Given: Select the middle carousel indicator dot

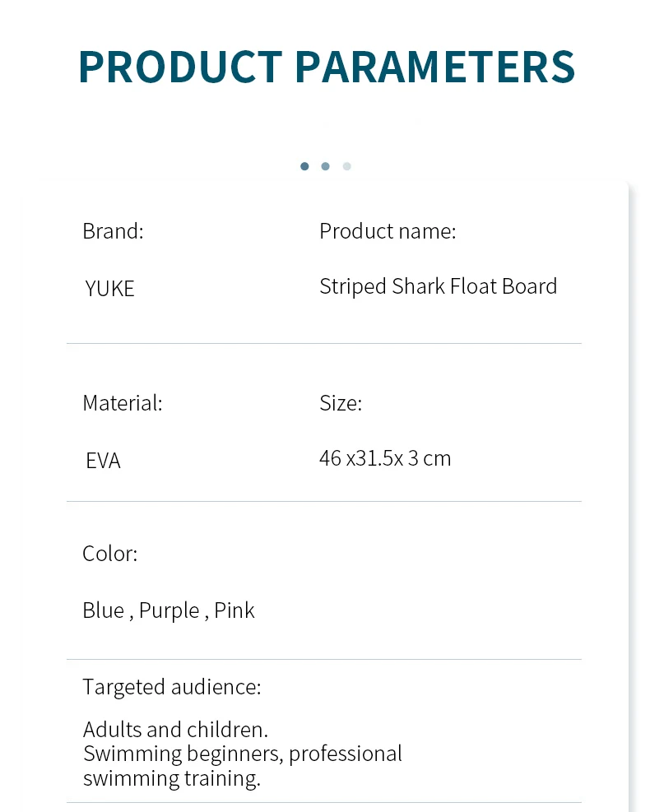Looking at the screenshot, I should 326,166.
